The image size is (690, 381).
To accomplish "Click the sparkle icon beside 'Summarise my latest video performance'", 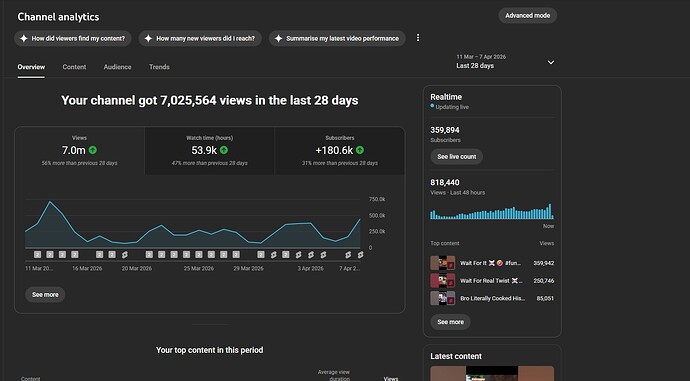I will [278, 38].
